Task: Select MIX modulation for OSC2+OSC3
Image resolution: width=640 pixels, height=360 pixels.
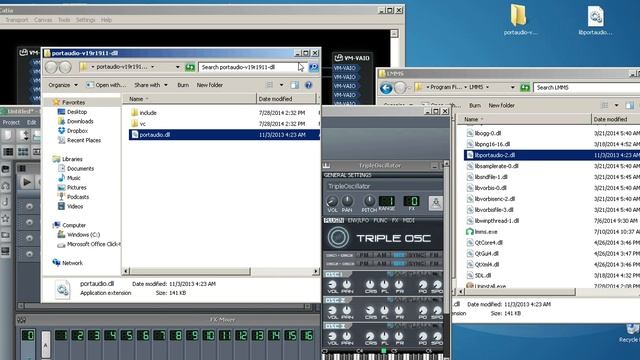Action: [x=399, y=264]
